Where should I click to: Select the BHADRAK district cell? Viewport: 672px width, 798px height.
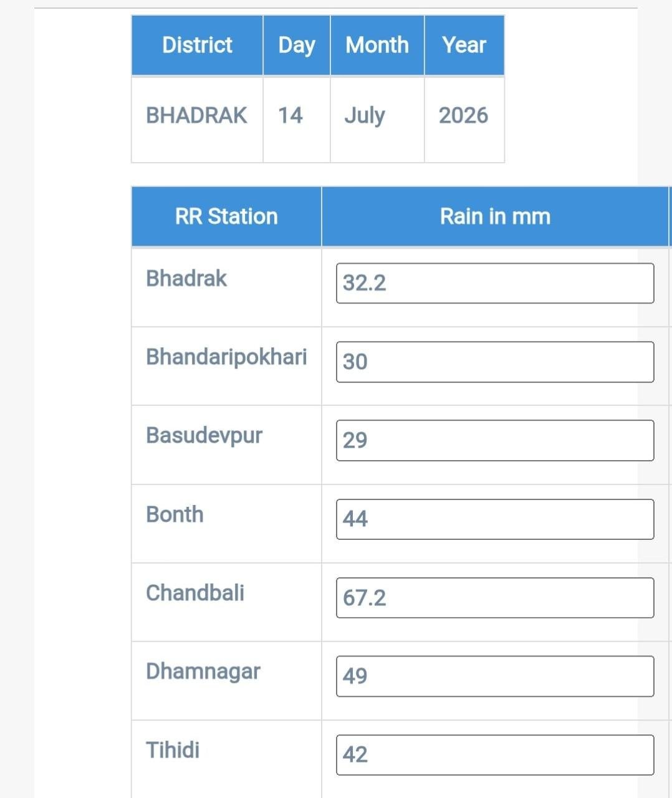[x=196, y=115]
